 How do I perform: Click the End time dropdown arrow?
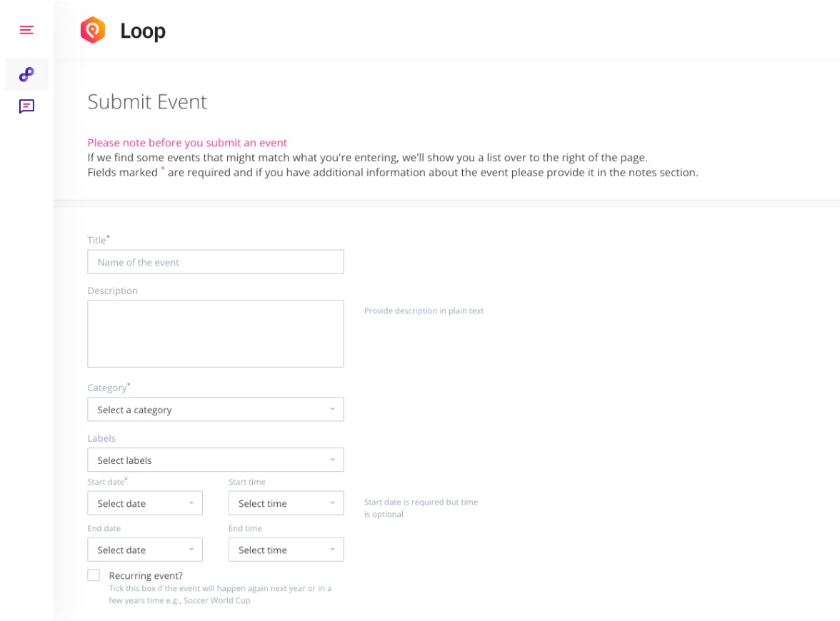pyautogui.click(x=332, y=550)
